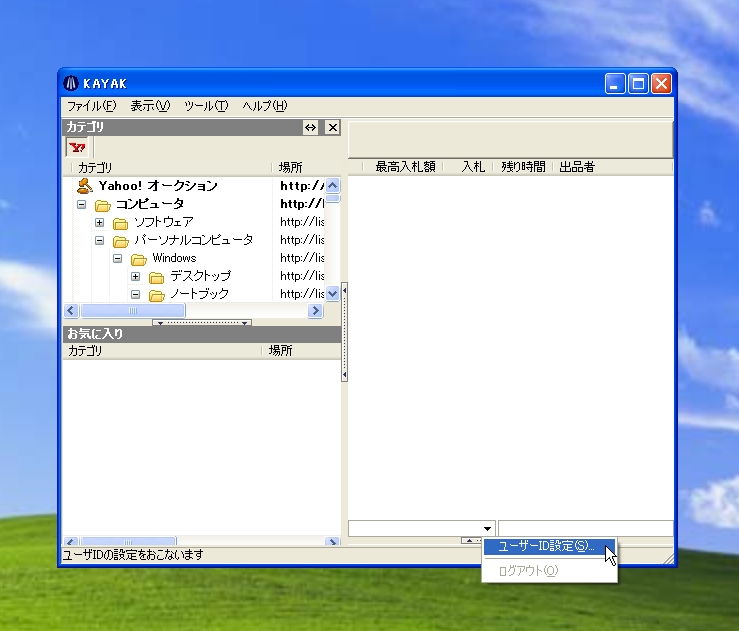Click the 場所 column header in お気に入り

pyautogui.click(x=301, y=351)
